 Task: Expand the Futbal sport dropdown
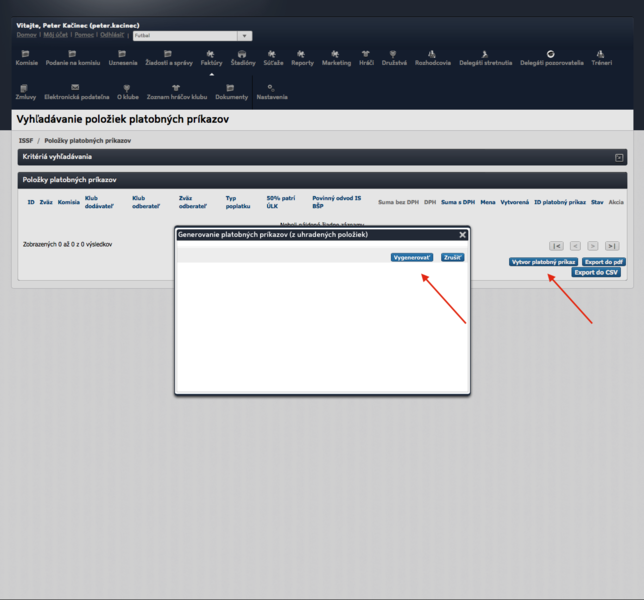(x=244, y=36)
